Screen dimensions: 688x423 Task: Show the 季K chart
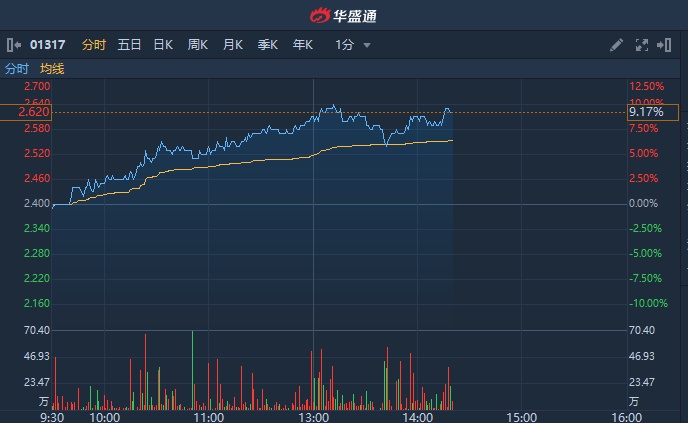click(268, 45)
